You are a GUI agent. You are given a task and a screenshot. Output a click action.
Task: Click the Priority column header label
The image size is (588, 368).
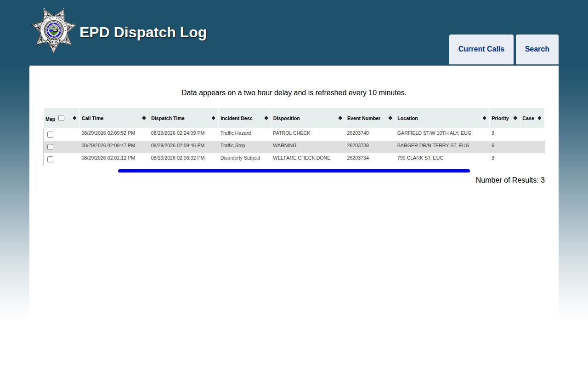[x=500, y=118]
